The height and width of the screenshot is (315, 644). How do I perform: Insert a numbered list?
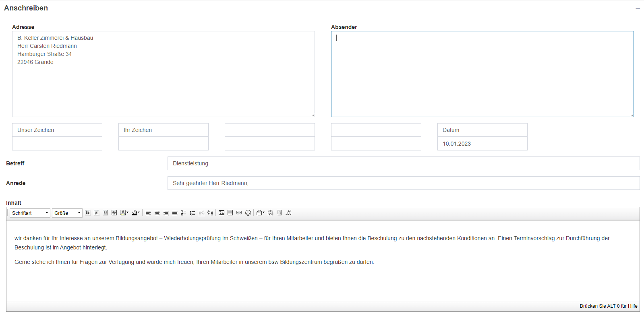[x=184, y=213]
